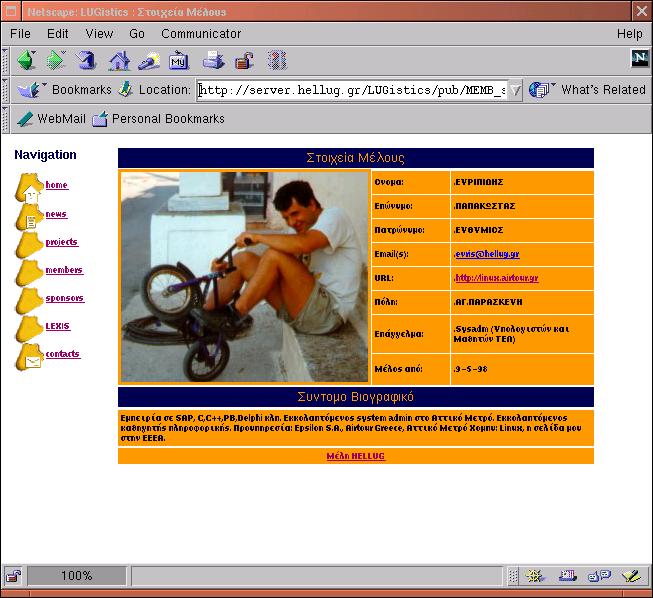
Task: Click the Back navigation arrow
Action: click(25, 60)
